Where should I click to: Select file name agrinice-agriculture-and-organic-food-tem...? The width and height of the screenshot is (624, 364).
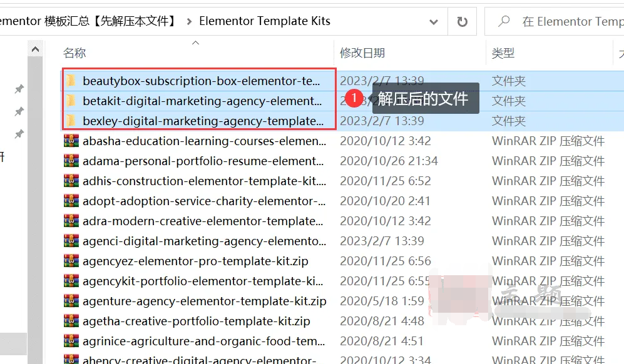pyautogui.click(x=204, y=341)
